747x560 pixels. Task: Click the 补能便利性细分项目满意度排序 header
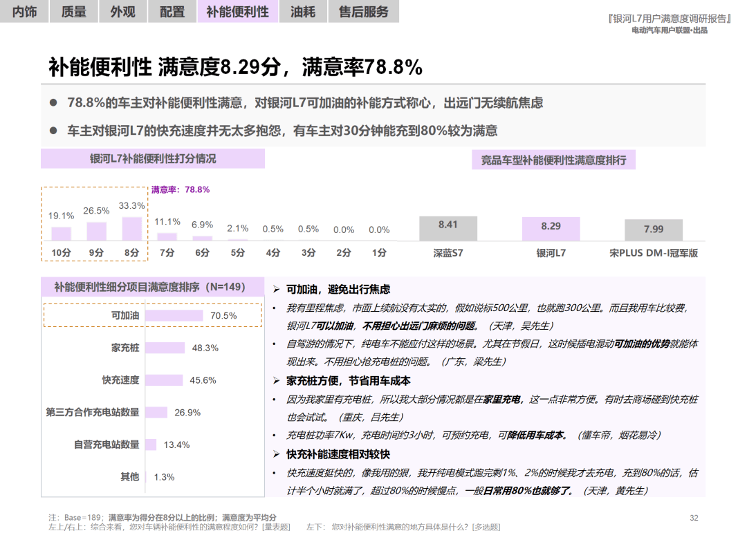pos(152,287)
